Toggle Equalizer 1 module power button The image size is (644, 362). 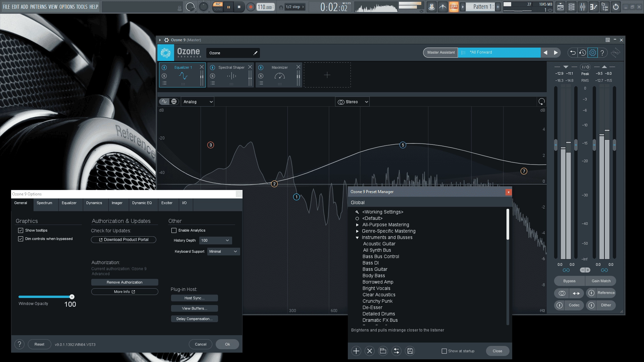[x=164, y=68]
